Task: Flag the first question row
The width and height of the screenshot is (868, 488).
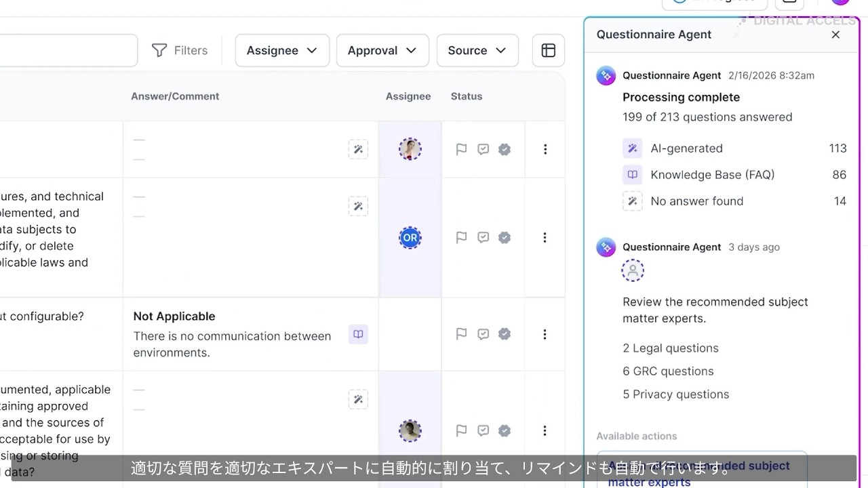Action: pyautogui.click(x=461, y=149)
